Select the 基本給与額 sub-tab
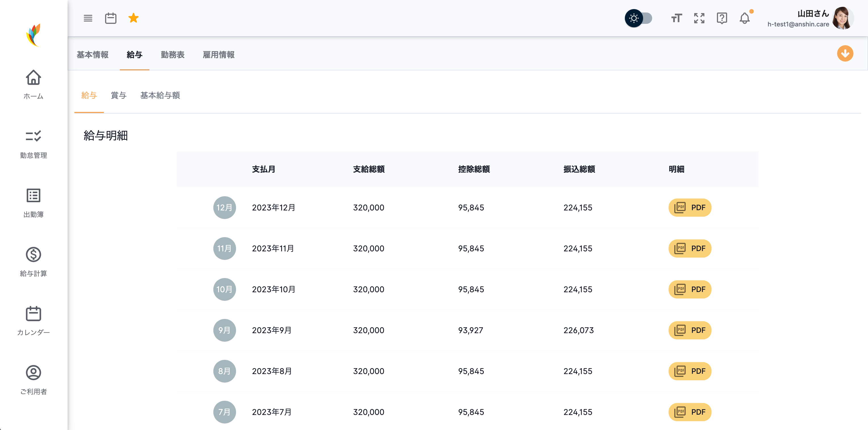Viewport: 868px width, 430px height. click(x=160, y=95)
